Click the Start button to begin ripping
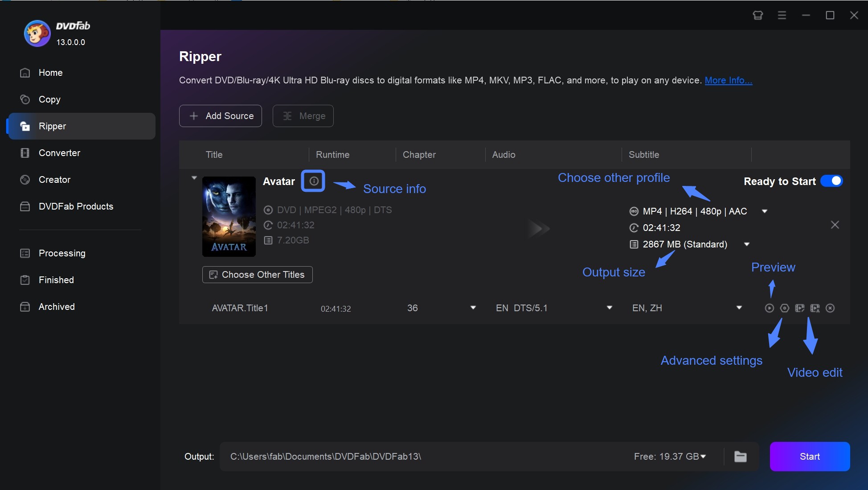868x490 pixels. click(810, 456)
